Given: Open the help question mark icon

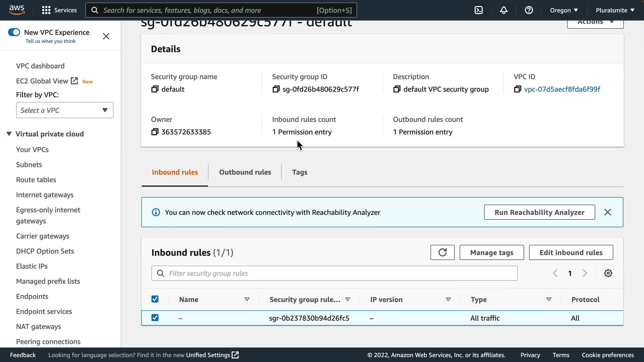Looking at the screenshot, I should coord(529,10).
